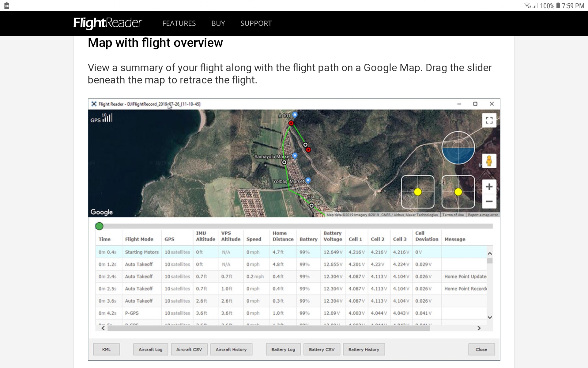Click the battery icon in status bar
This screenshot has height=368, width=588.
click(x=558, y=6)
